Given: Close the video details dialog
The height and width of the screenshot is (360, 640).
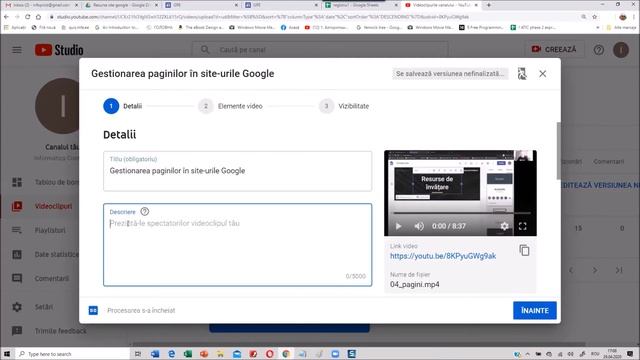Looking at the screenshot, I should pyautogui.click(x=542, y=74).
